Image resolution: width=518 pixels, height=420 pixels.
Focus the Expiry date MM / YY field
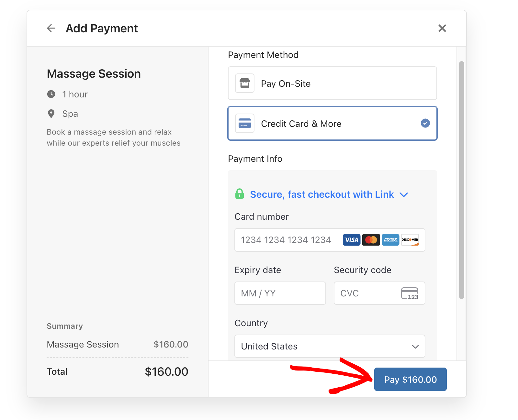coord(280,293)
